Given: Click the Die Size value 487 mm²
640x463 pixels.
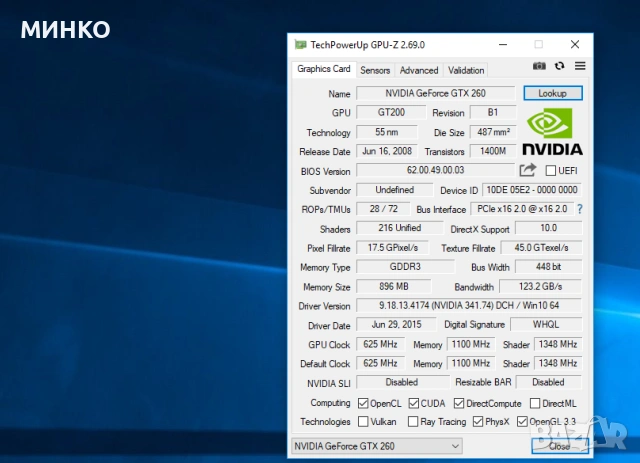Looking at the screenshot, I should point(493,132).
